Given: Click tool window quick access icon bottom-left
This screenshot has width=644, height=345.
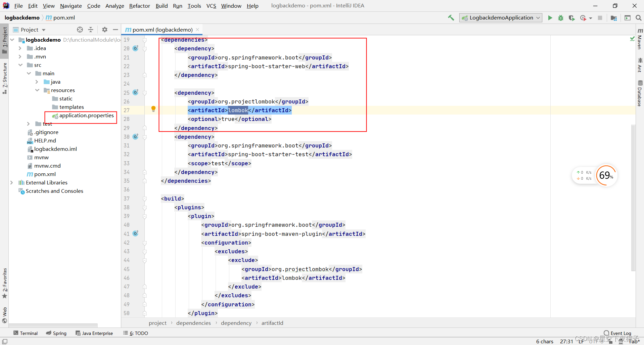Looking at the screenshot, I should pyautogui.click(x=5, y=341).
